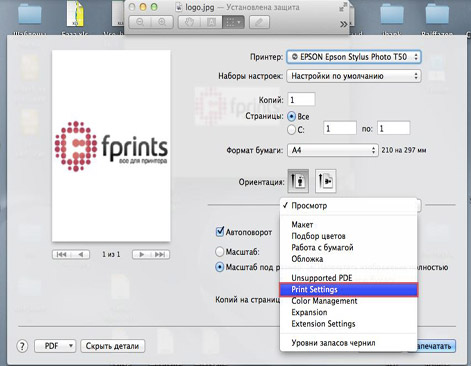Go to next preview page
Image resolution: width=471 pixels, height=366 pixels.
142,254
